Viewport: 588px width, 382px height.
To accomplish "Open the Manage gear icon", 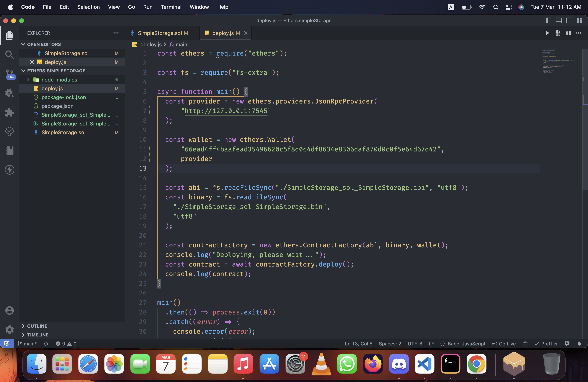I will coord(9,329).
